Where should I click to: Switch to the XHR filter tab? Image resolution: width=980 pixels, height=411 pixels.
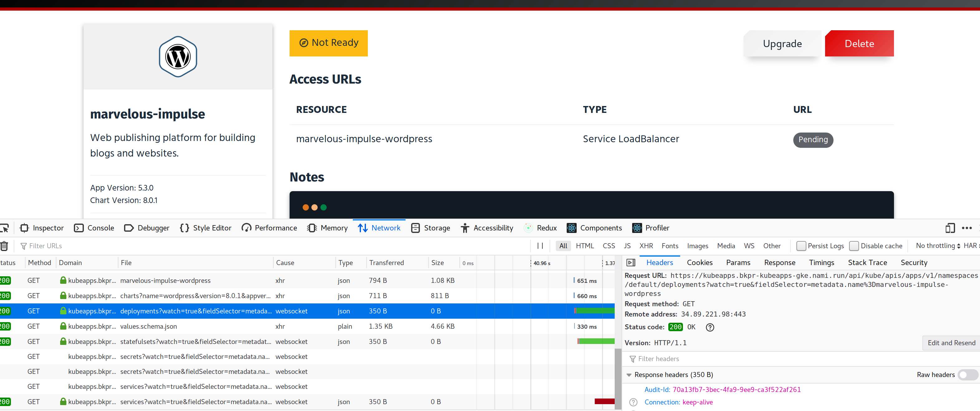click(646, 246)
